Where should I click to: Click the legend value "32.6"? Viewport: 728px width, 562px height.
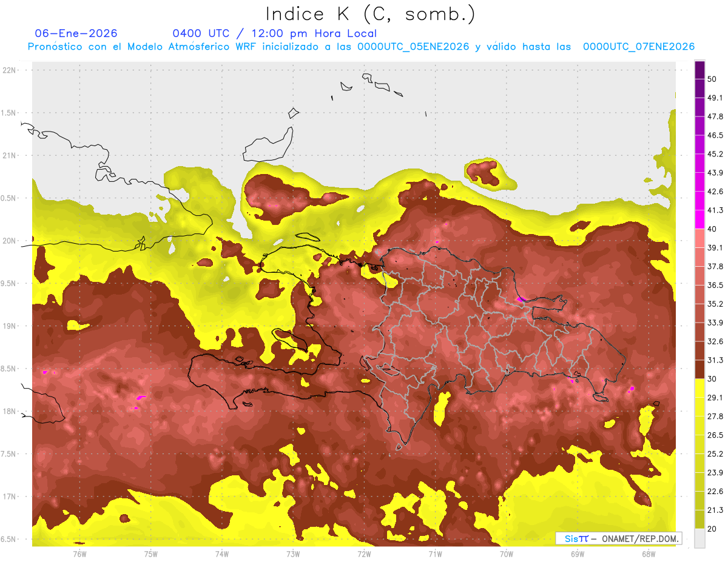[715, 341]
